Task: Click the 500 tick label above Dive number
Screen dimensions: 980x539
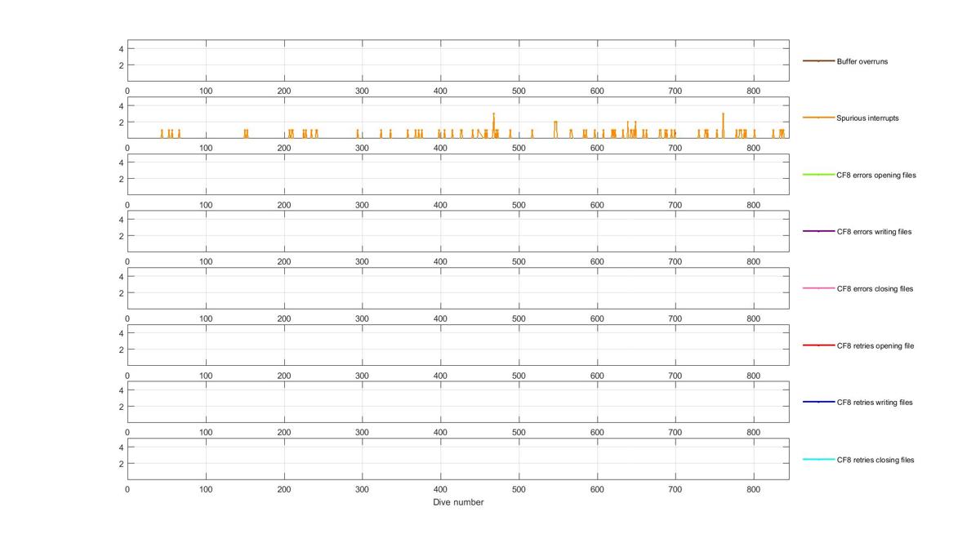Action: 519,489
